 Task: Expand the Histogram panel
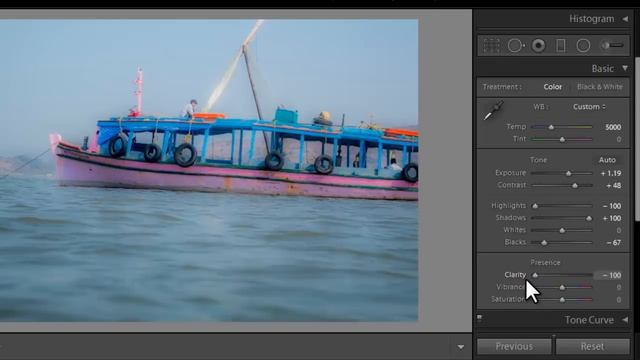click(x=625, y=19)
